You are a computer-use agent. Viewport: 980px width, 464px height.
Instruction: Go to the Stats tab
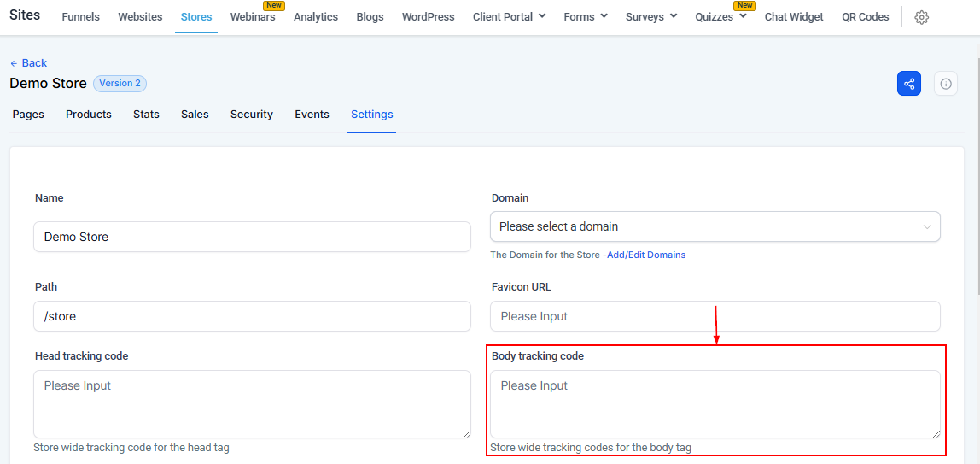click(146, 115)
